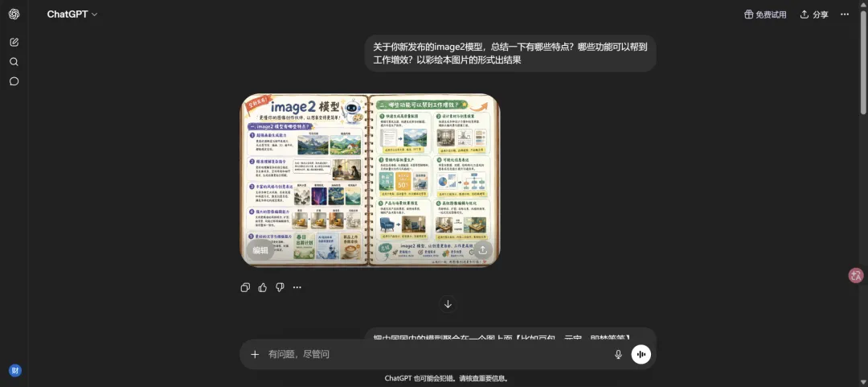This screenshot has height=387, width=868.
Task: Click the 编辑 button on the image
Action: pyautogui.click(x=260, y=250)
